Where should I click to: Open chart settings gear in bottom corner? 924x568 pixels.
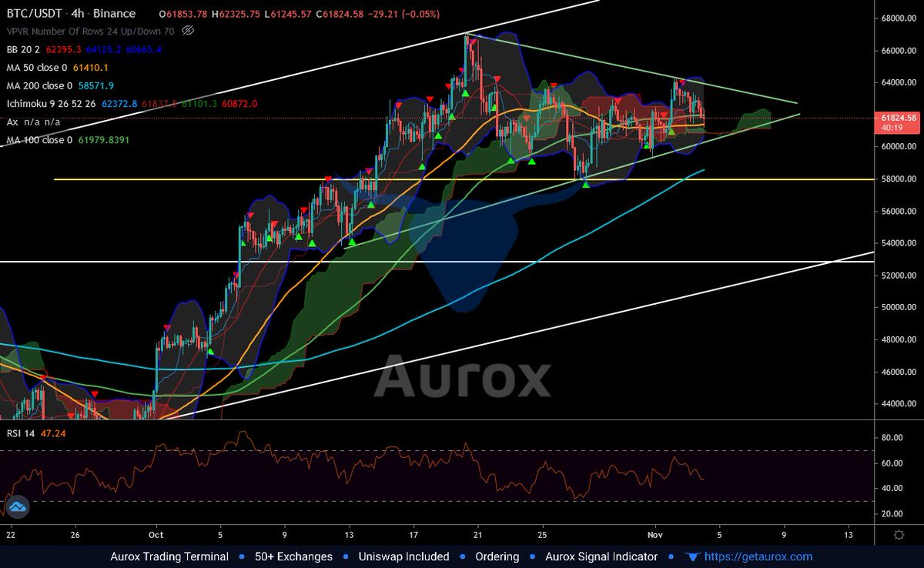coord(899,534)
